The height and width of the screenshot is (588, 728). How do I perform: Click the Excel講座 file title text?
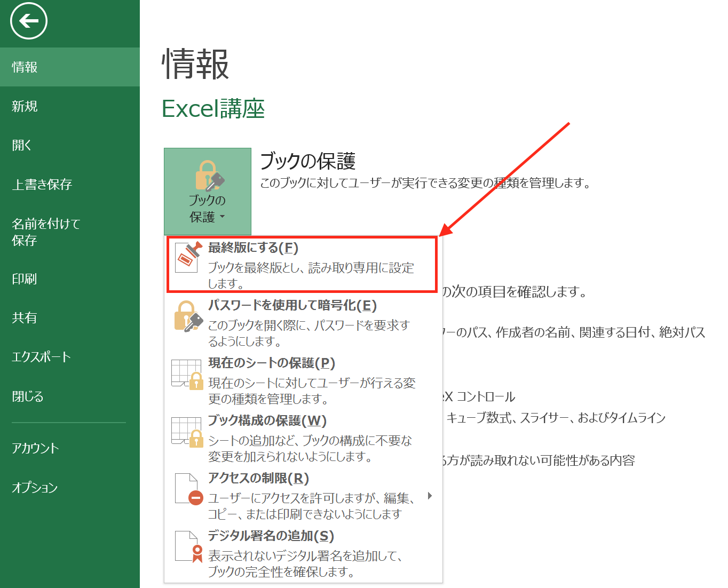213,109
